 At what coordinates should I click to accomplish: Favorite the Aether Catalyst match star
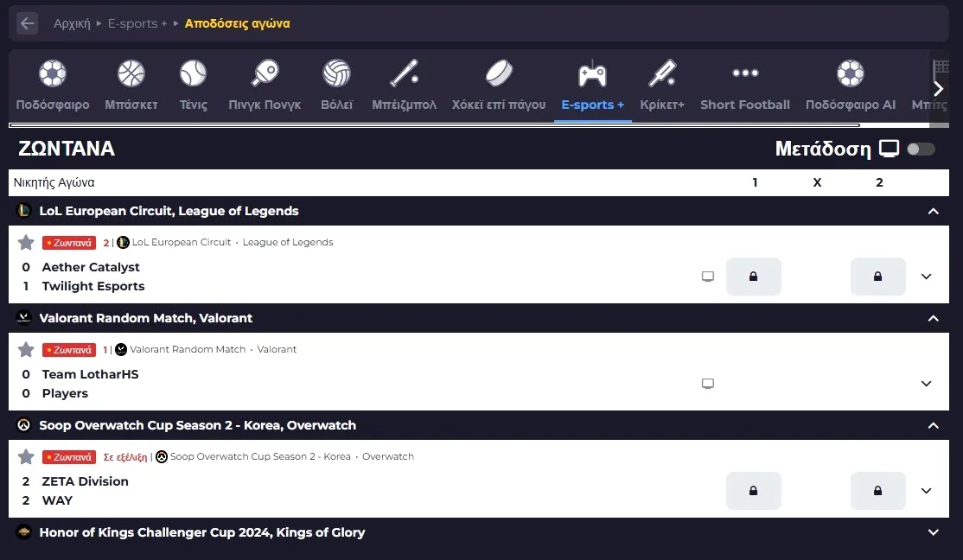26,243
